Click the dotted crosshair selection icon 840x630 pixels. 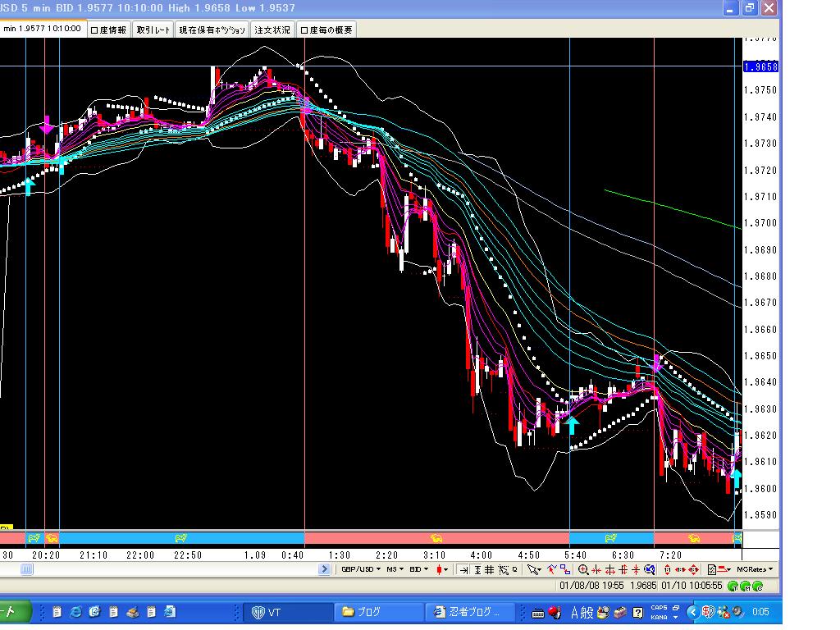click(504, 570)
